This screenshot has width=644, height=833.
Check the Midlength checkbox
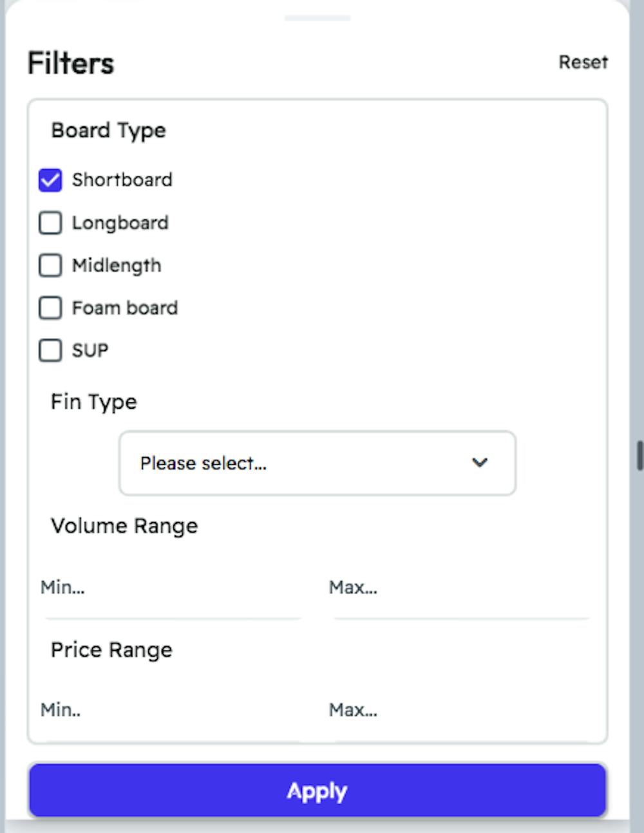point(50,265)
